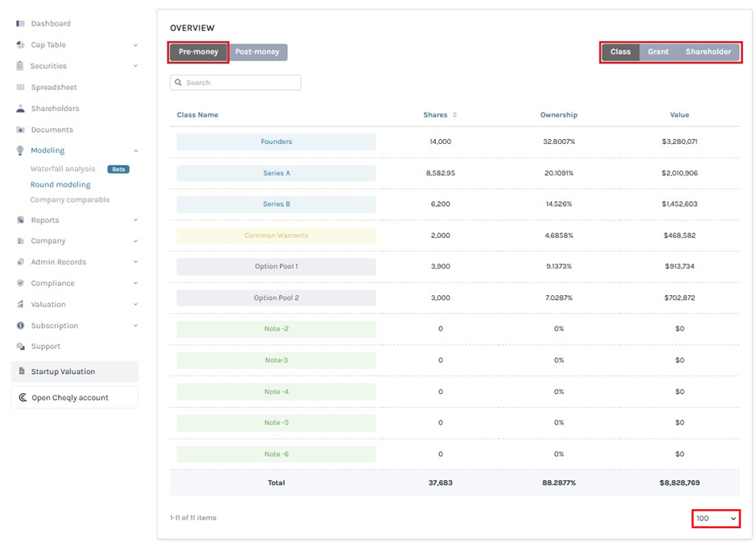Select Company comparable in Modeling menu
Viewport: 756px width, 542px height.
pos(70,199)
